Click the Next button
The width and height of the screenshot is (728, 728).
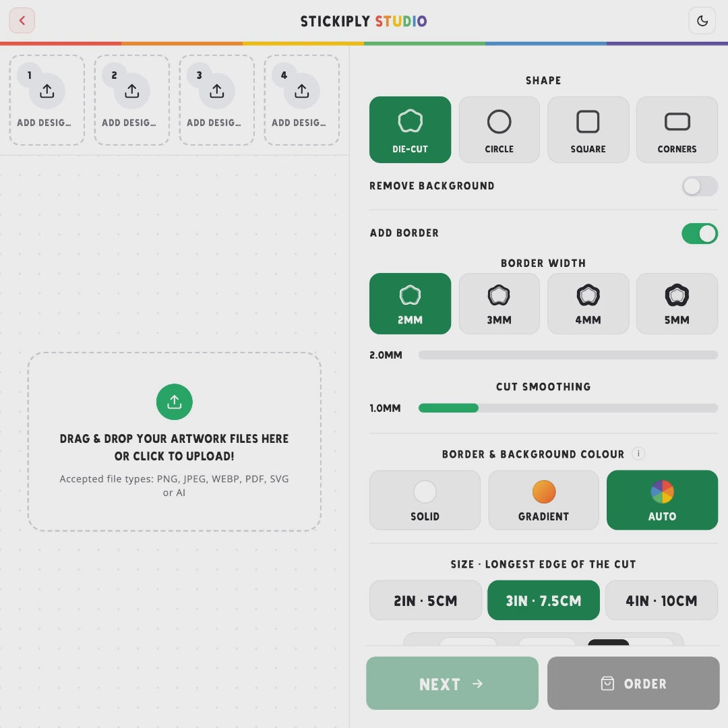point(452,684)
